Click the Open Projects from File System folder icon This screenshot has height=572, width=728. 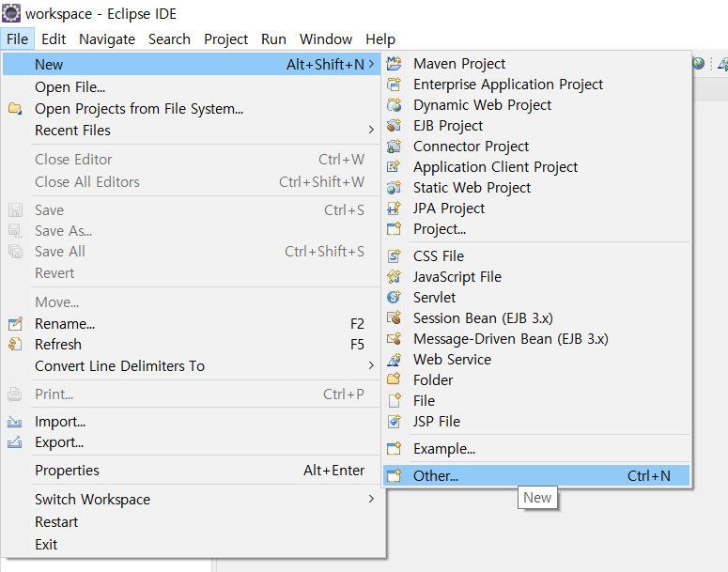[15, 109]
